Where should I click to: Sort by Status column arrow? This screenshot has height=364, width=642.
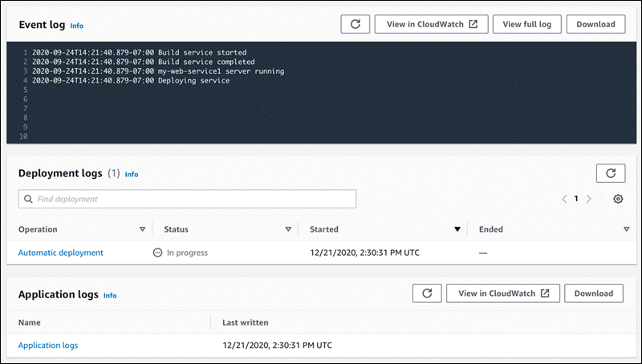(x=288, y=229)
